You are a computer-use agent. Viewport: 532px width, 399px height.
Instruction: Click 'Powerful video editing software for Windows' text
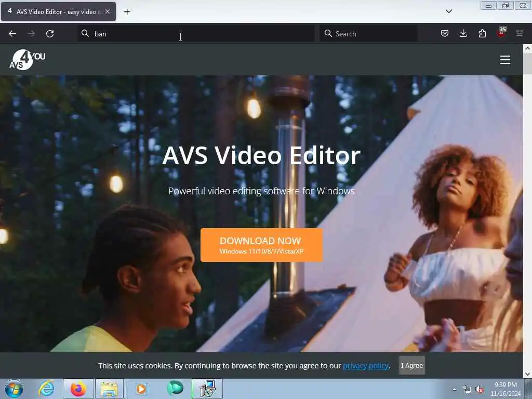pyautogui.click(x=261, y=191)
